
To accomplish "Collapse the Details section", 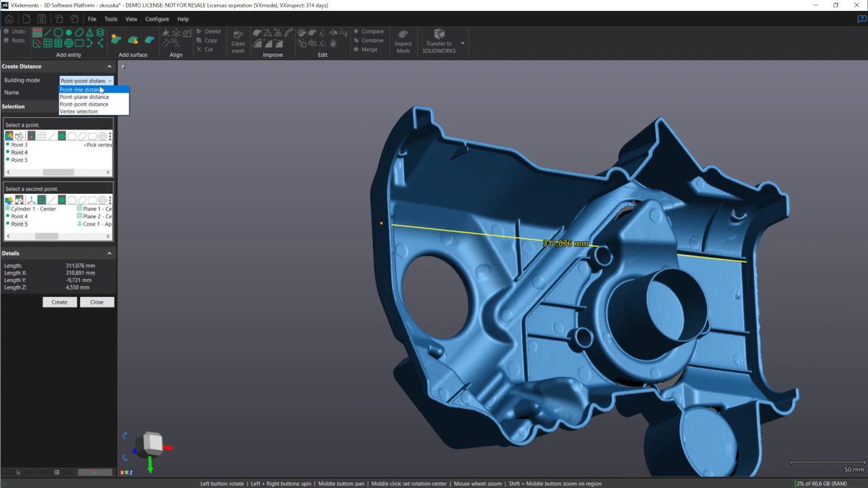I will tap(109, 253).
